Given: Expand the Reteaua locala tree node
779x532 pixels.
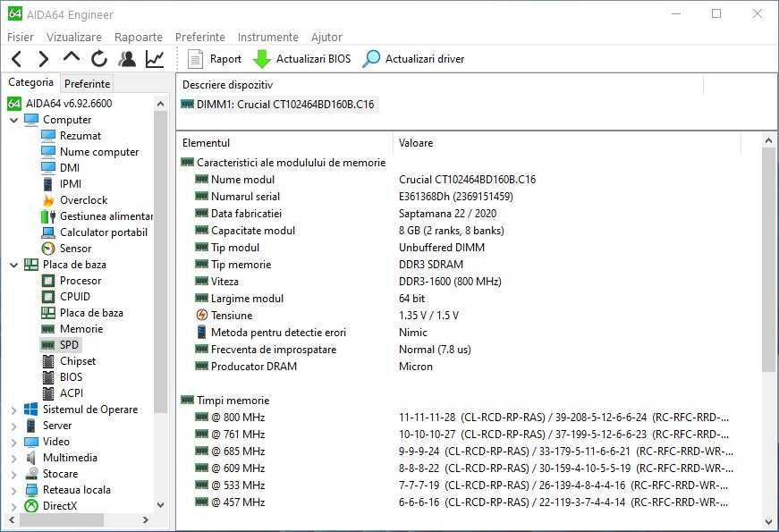Looking at the screenshot, I should click(x=14, y=490).
